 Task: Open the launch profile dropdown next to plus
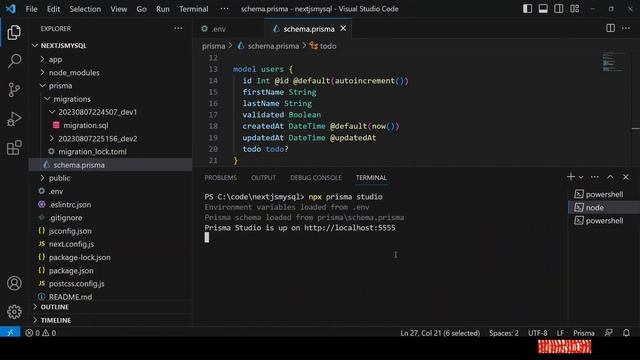pos(581,177)
